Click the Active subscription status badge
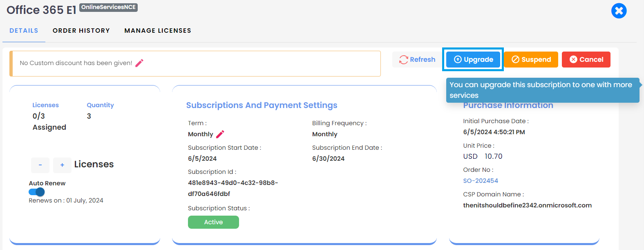Screen dimensions: 644x250 pyautogui.click(x=213, y=222)
